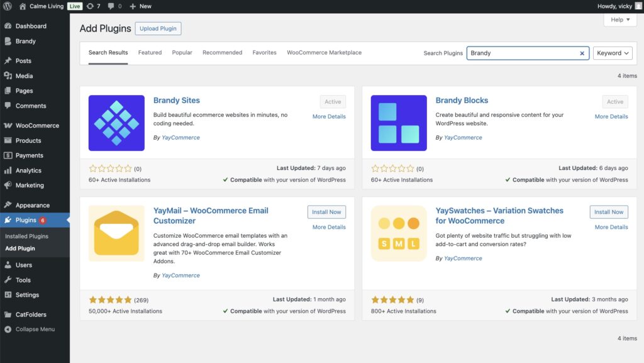The height and width of the screenshot is (363, 644).
Task: Open More Details for YaySwatches
Action: click(611, 227)
